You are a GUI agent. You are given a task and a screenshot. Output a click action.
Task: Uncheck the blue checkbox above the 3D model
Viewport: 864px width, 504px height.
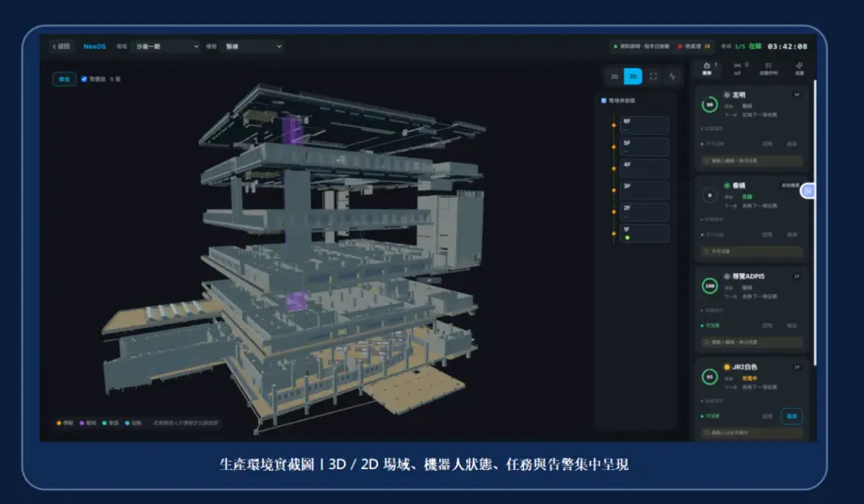[84, 79]
